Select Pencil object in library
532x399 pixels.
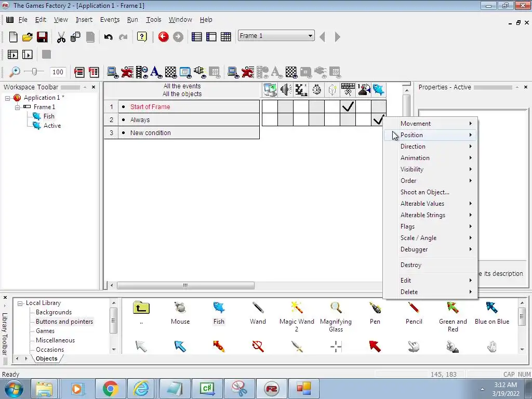414,313
